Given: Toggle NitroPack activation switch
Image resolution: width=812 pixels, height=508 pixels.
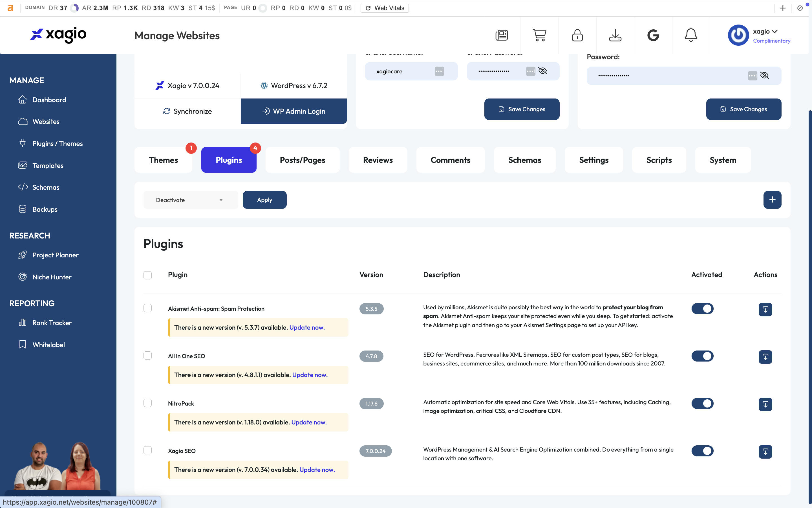Looking at the screenshot, I should click(x=702, y=404).
